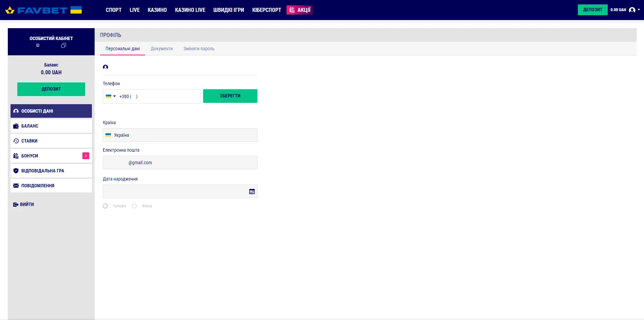Switch to the Документи tab
This screenshot has height=320, width=644.
(162, 49)
